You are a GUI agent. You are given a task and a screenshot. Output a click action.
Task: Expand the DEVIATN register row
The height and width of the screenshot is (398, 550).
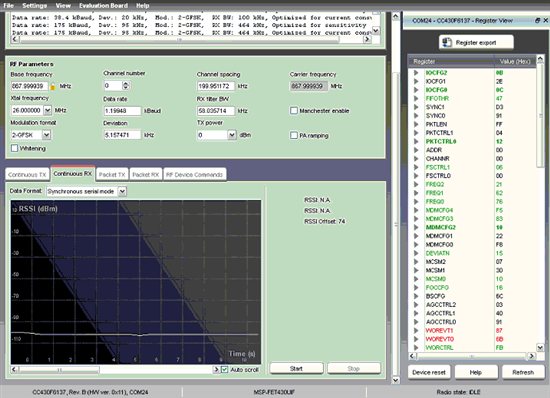click(x=416, y=253)
